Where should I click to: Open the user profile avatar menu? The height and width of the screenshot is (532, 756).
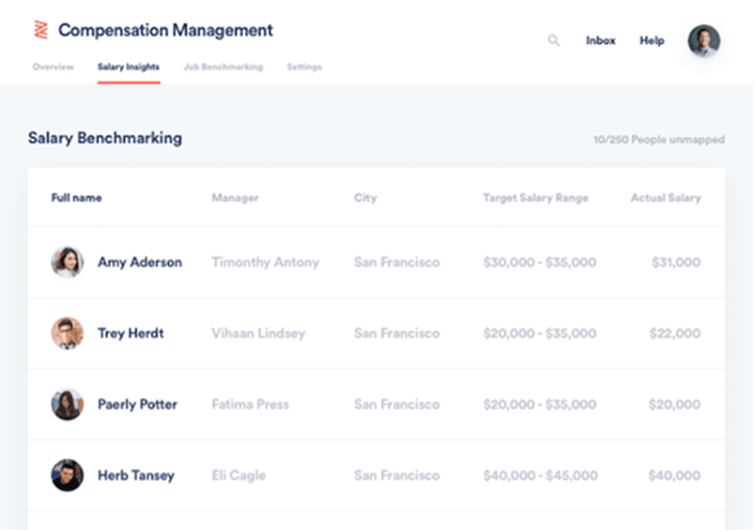pyautogui.click(x=703, y=40)
